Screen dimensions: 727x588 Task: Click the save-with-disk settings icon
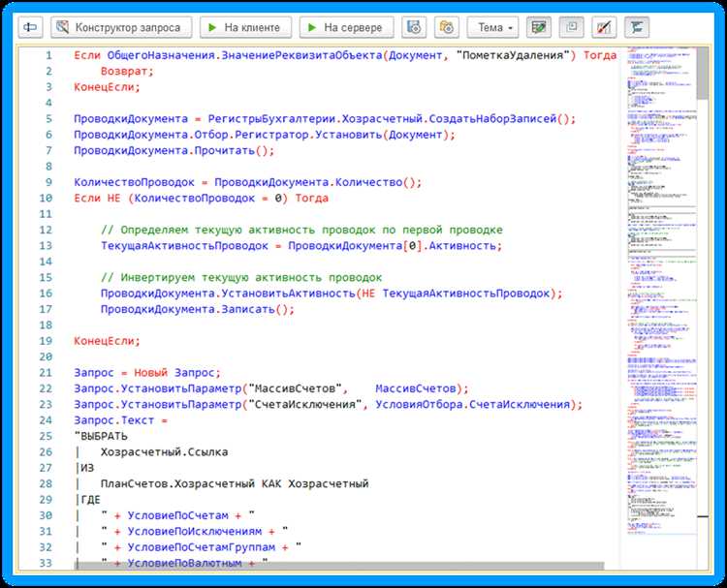414,27
